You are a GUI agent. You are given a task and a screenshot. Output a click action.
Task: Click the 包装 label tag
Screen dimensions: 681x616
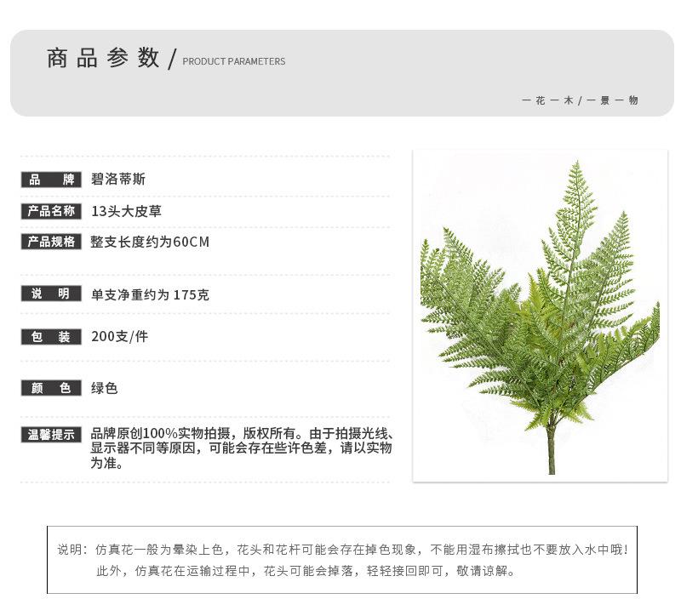pos(51,336)
